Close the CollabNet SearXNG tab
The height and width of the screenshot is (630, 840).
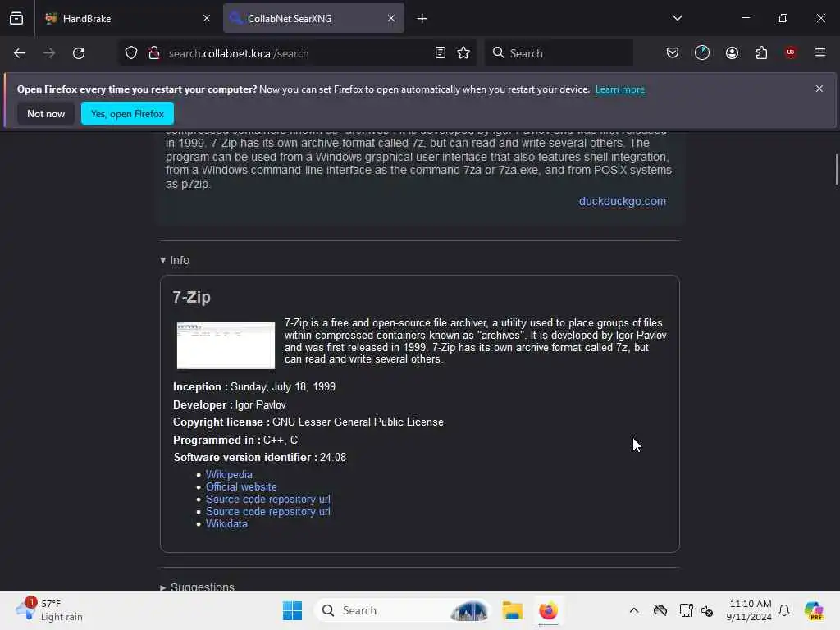click(391, 18)
